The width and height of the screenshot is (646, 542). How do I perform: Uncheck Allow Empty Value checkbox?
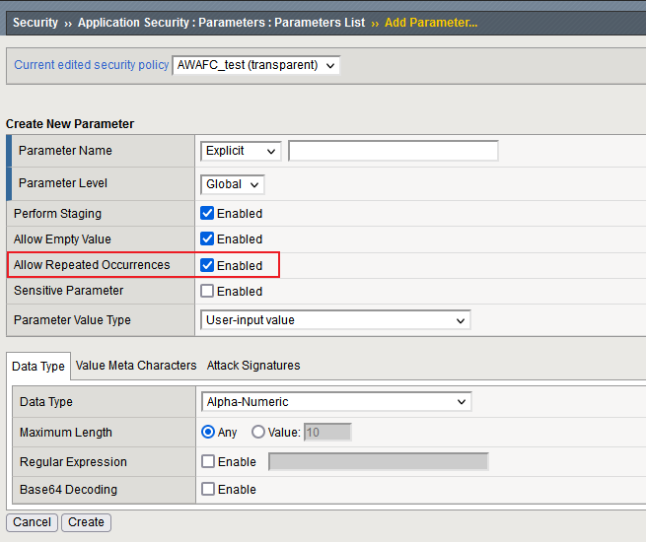207,239
